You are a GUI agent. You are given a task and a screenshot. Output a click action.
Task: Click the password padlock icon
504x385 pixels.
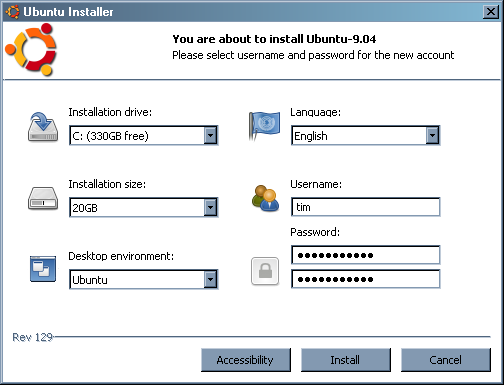tap(265, 271)
